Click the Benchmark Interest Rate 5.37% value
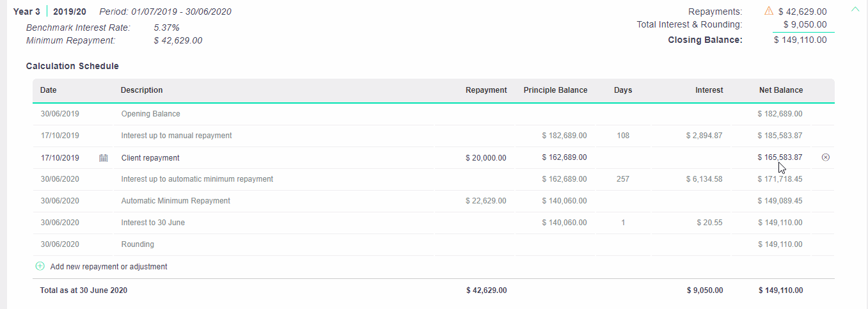The image size is (868, 309). [x=166, y=28]
